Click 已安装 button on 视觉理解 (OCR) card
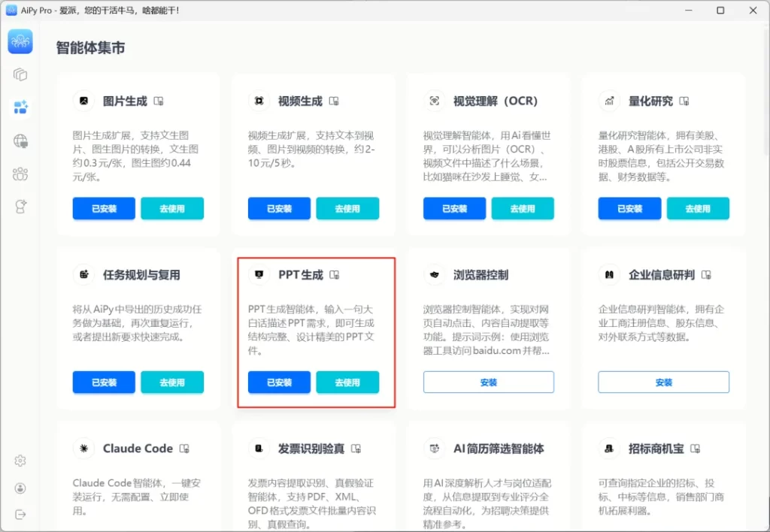 (454, 209)
